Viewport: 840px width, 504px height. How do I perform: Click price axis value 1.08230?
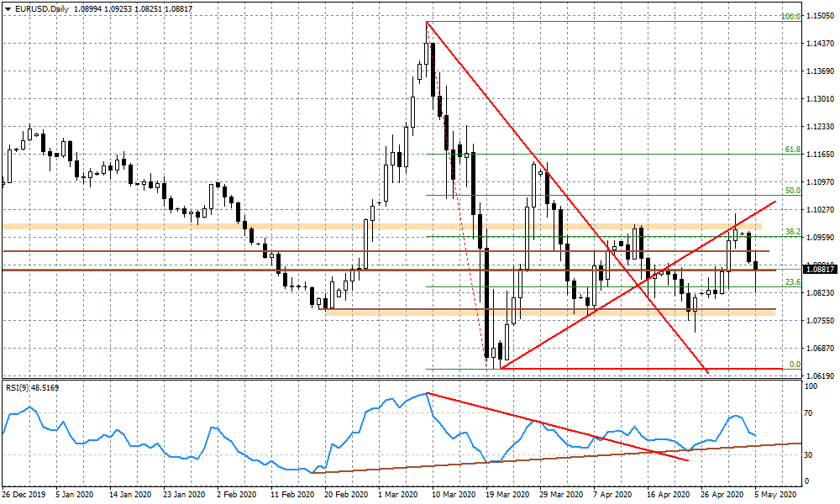click(820, 293)
